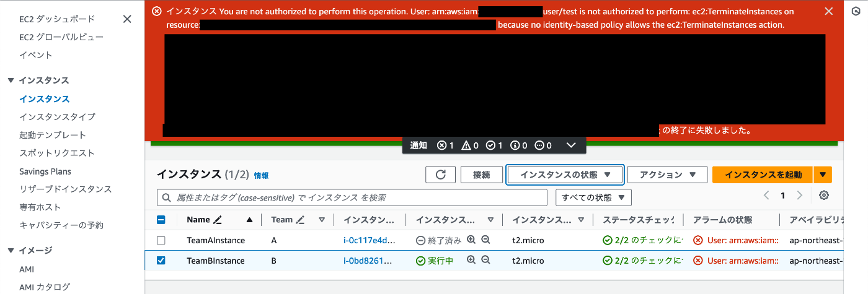Viewport: 868px width, 294px height.
Task: Sort by instance type column triangle
Action: (x=581, y=220)
